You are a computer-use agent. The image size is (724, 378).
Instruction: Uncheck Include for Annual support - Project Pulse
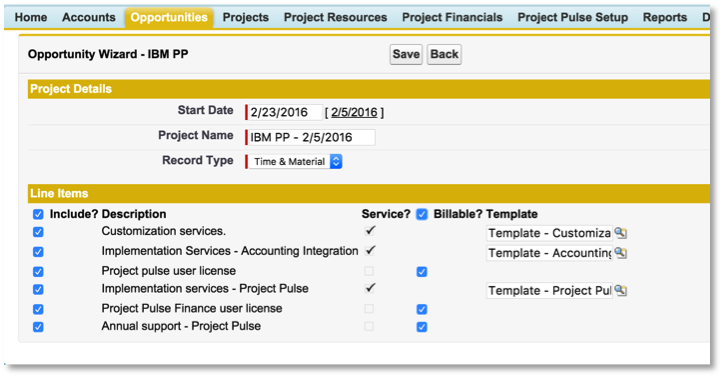pos(38,327)
